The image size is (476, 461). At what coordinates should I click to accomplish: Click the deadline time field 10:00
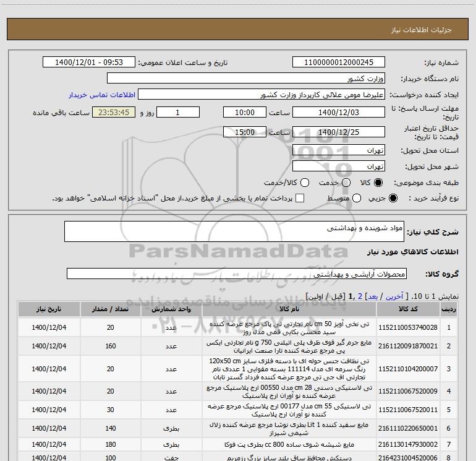[245, 112]
